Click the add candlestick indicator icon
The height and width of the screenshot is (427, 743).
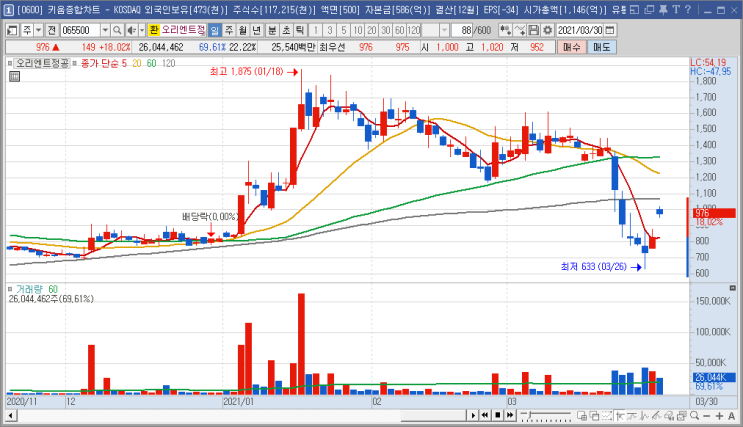tap(505, 30)
